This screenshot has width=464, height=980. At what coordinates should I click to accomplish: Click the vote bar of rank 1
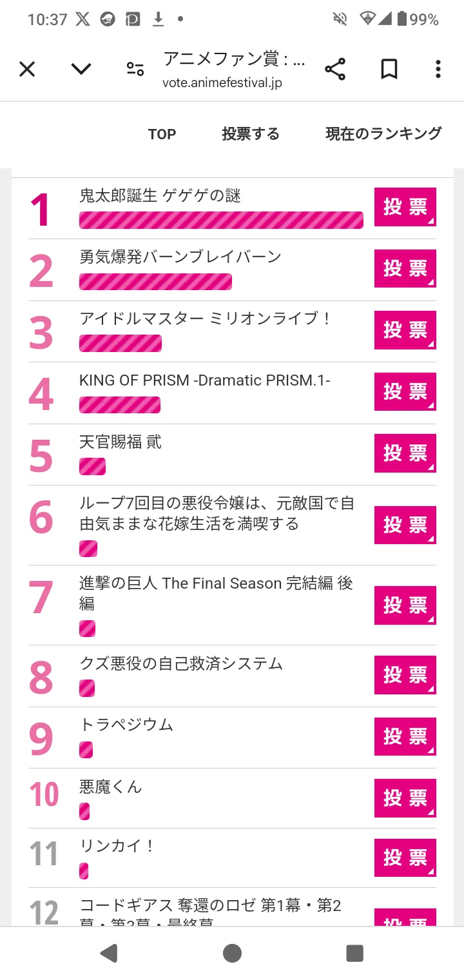221,220
